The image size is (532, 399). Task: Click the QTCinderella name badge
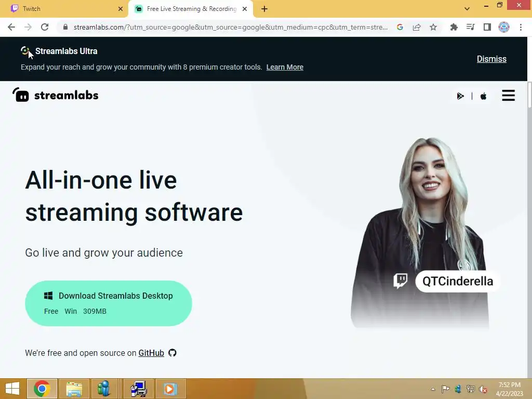457,281
